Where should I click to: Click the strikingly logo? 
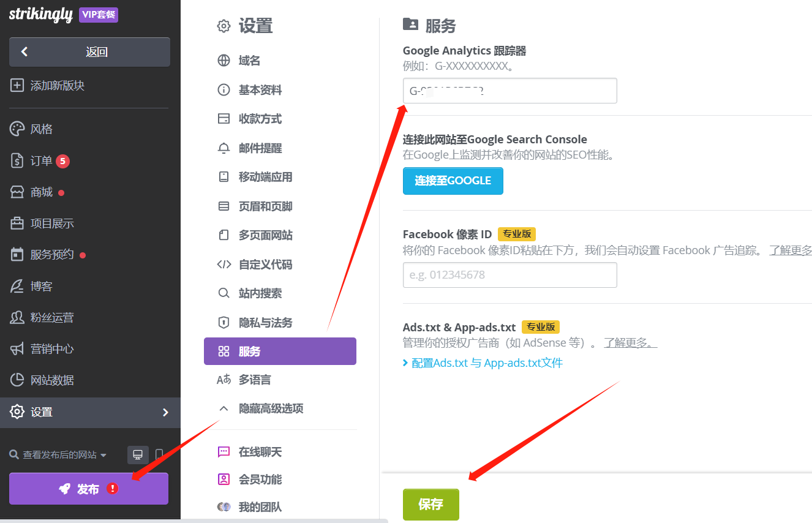coord(41,15)
